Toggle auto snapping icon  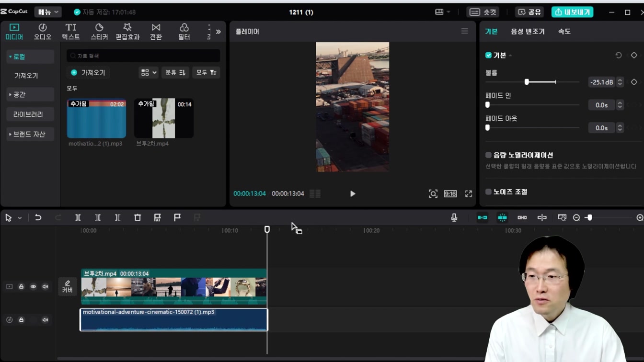click(x=502, y=218)
